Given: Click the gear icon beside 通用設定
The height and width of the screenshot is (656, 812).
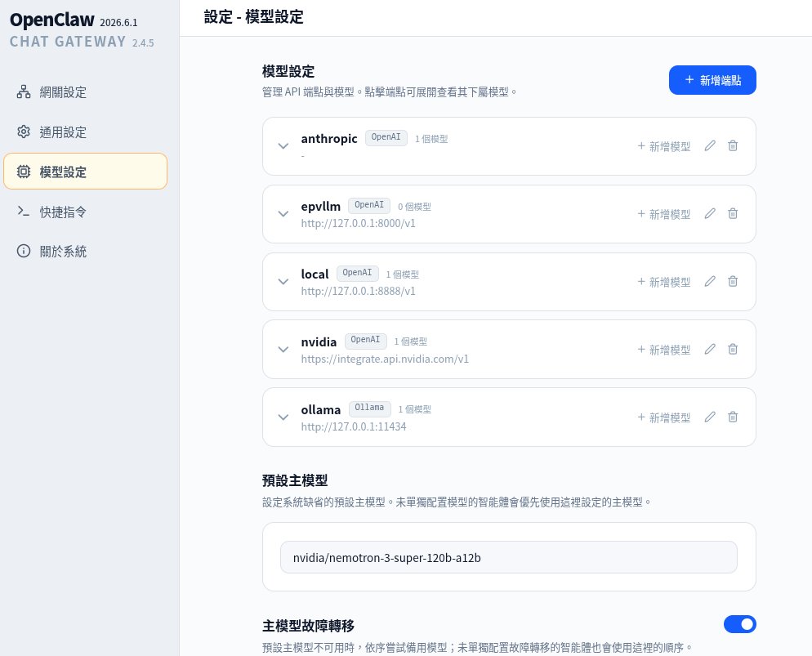Looking at the screenshot, I should (24, 132).
